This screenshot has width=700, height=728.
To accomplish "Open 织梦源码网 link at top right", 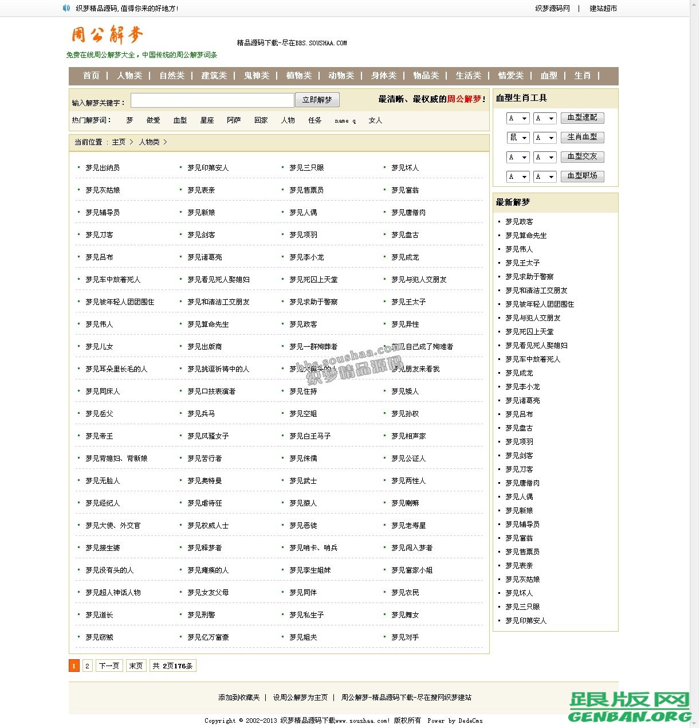I will click(x=552, y=8).
